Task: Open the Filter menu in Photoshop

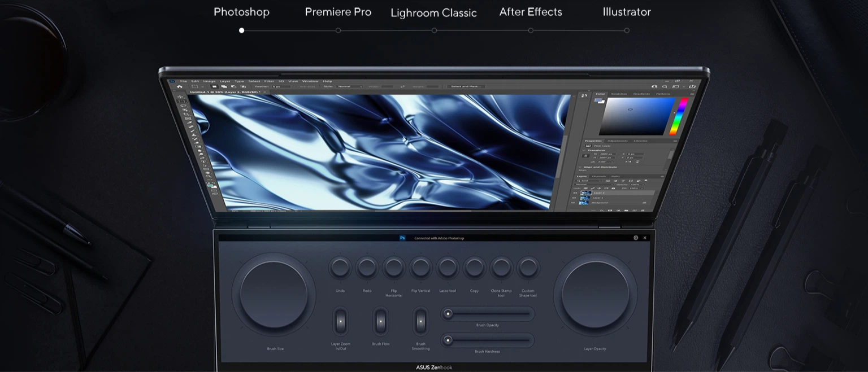Action: pos(269,81)
